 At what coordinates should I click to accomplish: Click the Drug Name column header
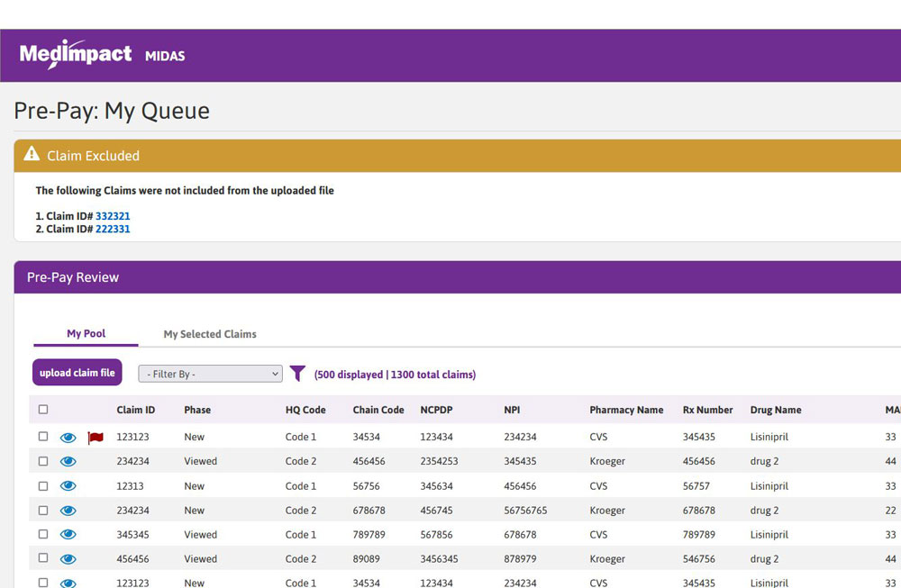point(775,410)
